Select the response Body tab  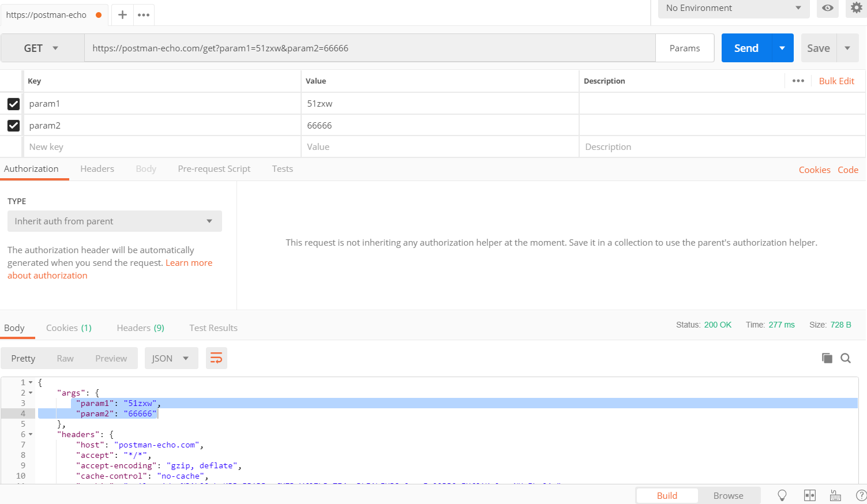pyautogui.click(x=14, y=328)
